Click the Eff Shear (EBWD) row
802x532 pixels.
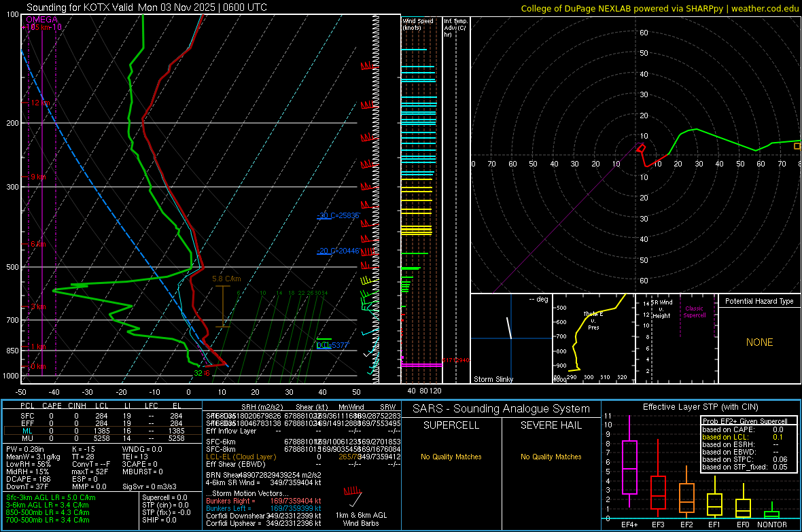pos(302,464)
